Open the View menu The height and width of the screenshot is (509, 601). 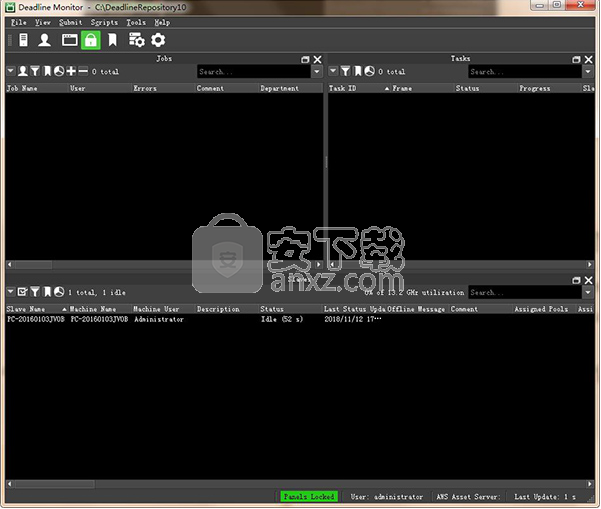(x=43, y=22)
